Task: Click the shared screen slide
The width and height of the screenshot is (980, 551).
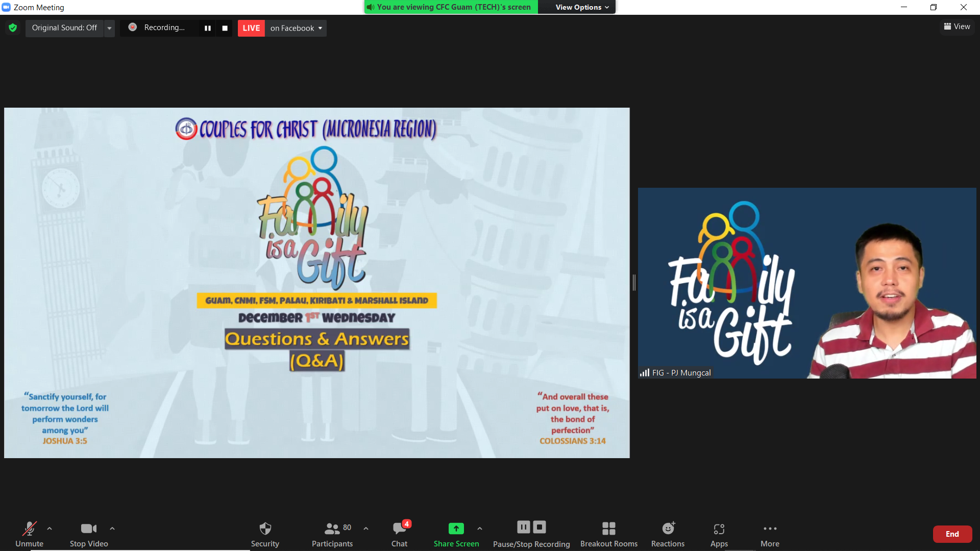Action: pyautogui.click(x=317, y=283)
